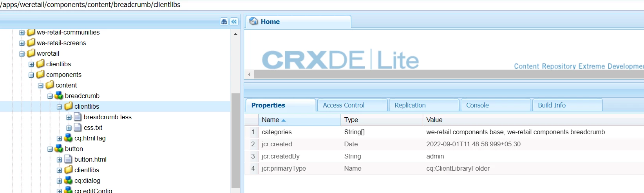Click the binoculars search icon in tree panel
This screenshot has height=193, width=644.
click(x=224, y=22)
